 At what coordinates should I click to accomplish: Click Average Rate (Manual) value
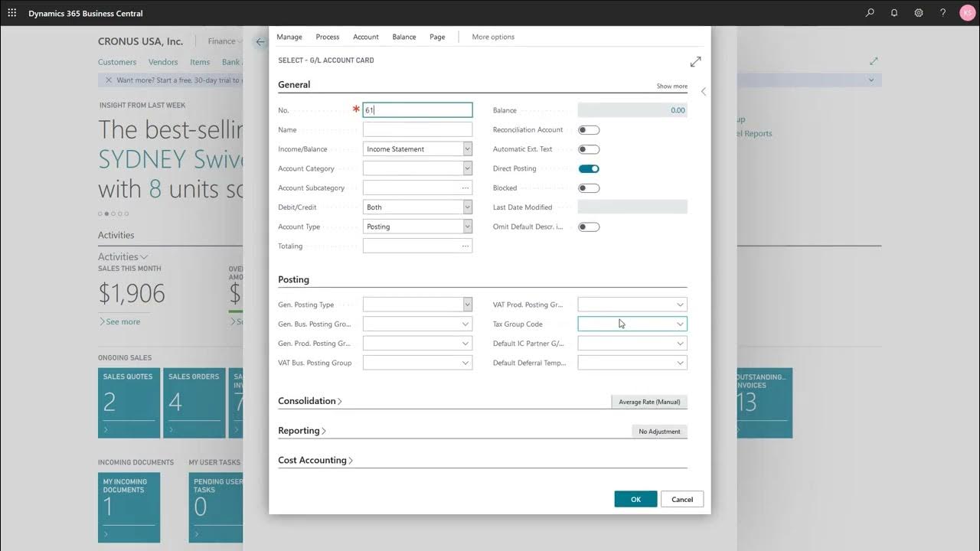pos(649,402)
